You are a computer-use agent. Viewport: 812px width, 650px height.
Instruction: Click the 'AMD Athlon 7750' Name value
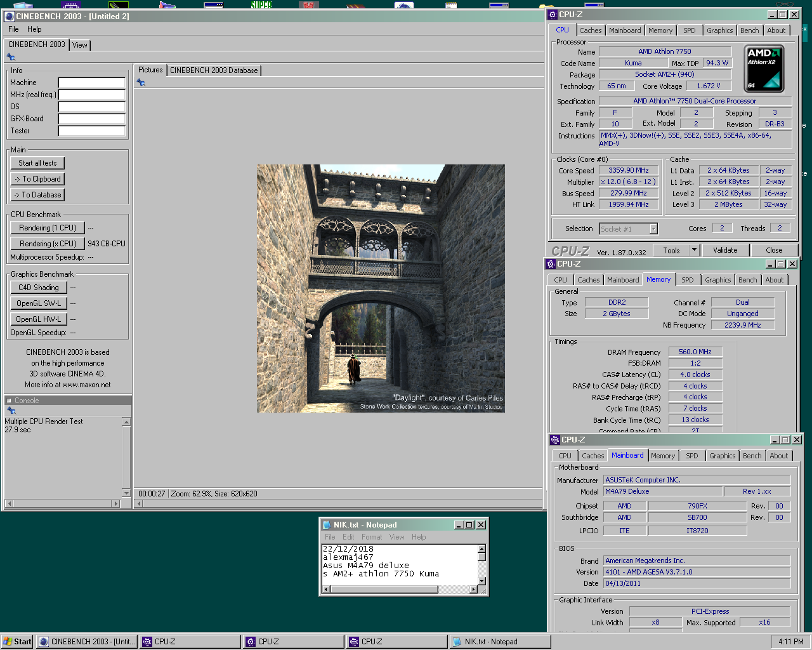tap(665, 51)
